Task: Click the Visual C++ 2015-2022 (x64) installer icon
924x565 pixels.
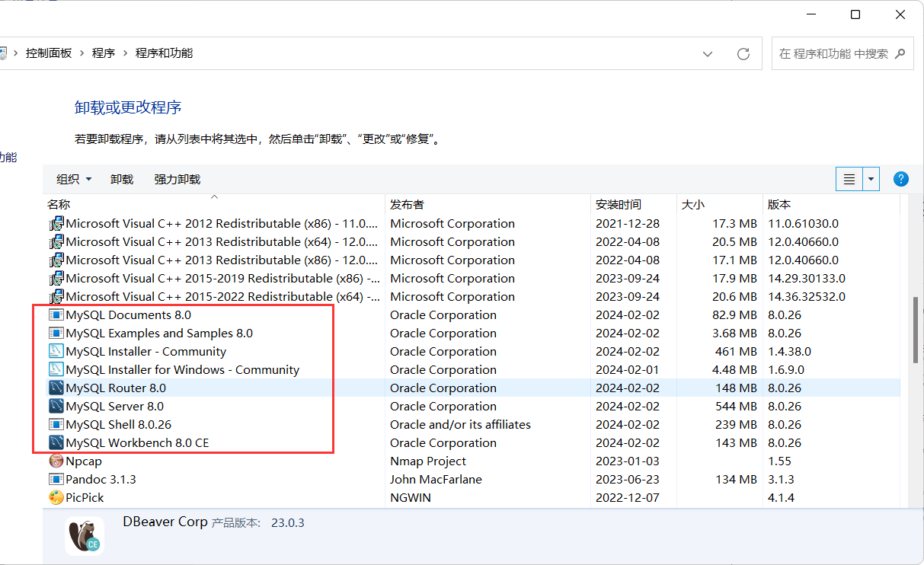Action: (x=56, y=296)
